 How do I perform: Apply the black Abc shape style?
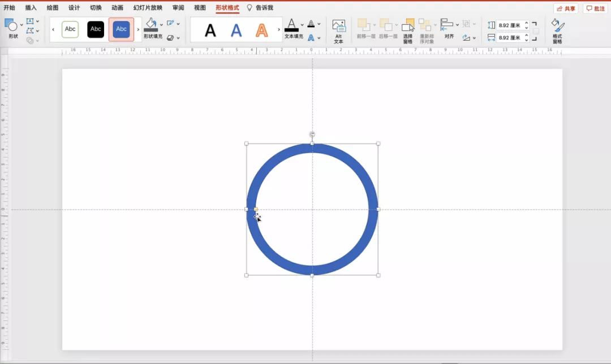click(96, 29)
